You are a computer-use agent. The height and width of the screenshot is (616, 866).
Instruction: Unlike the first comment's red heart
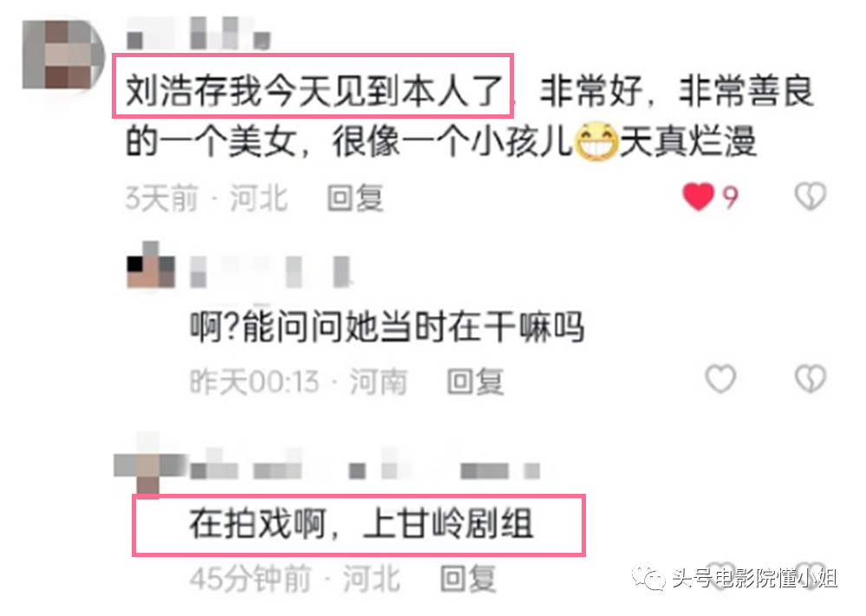[698, 196]
